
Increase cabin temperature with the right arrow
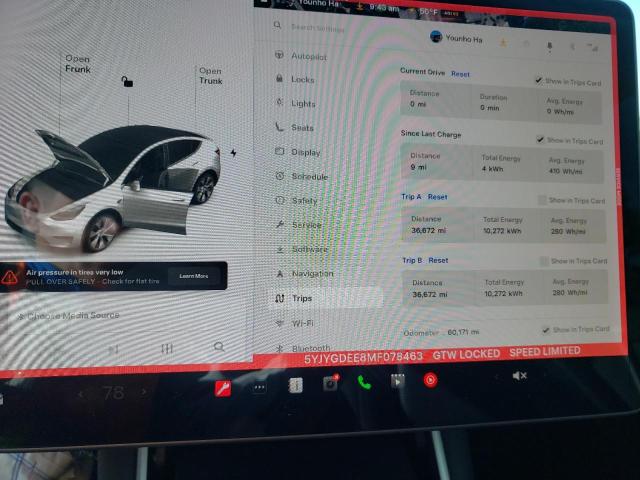pyautogui.click(x=144, y=392)
